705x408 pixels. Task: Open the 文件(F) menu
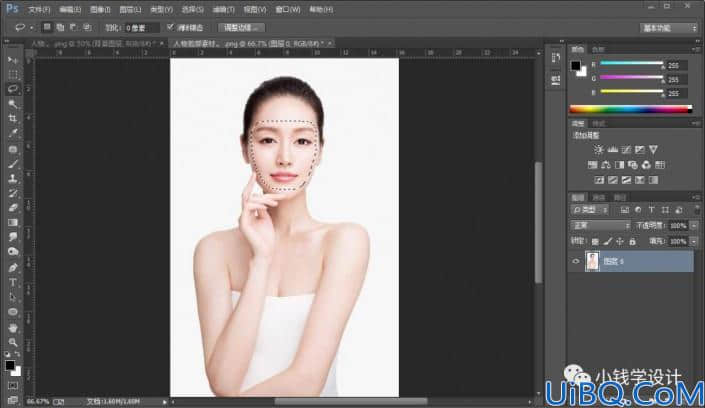[39, 9]
